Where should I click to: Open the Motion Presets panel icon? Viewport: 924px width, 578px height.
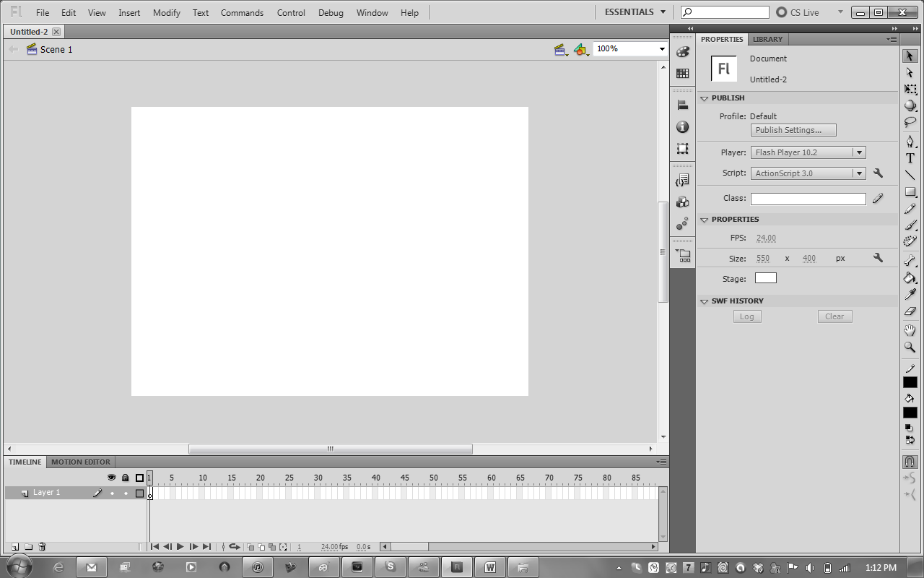coord(682,223)
